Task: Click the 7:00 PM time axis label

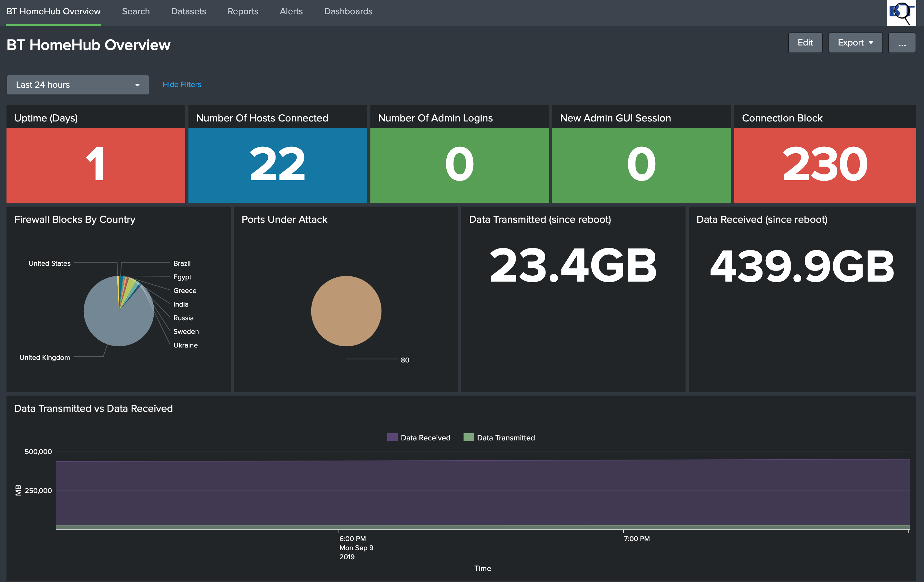Action: (636, 539)
